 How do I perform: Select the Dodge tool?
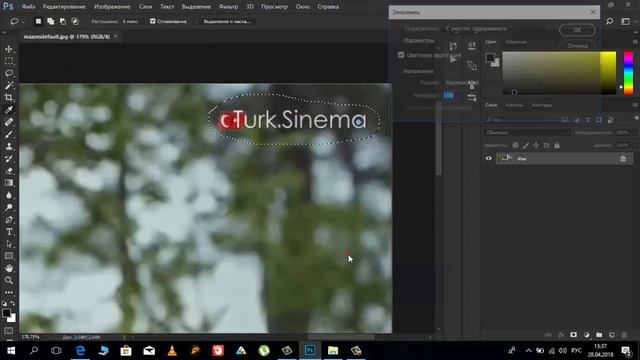[x=9, y=207]
